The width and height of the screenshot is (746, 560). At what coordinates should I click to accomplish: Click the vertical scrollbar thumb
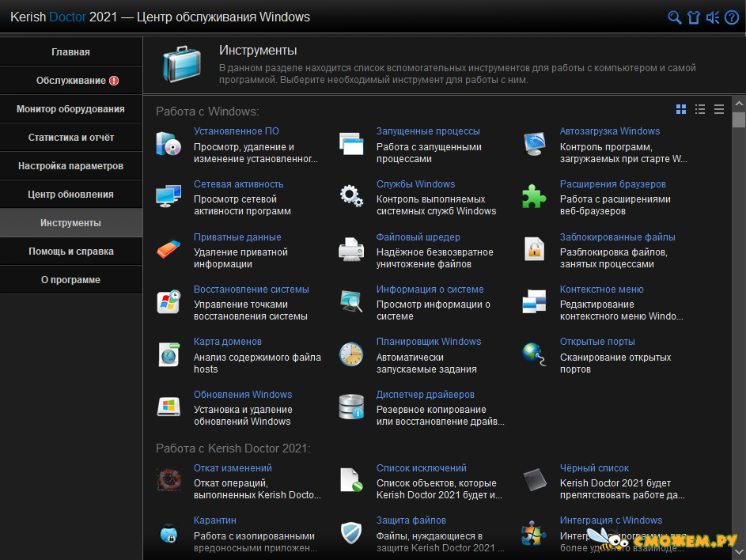tap(739, 119)
